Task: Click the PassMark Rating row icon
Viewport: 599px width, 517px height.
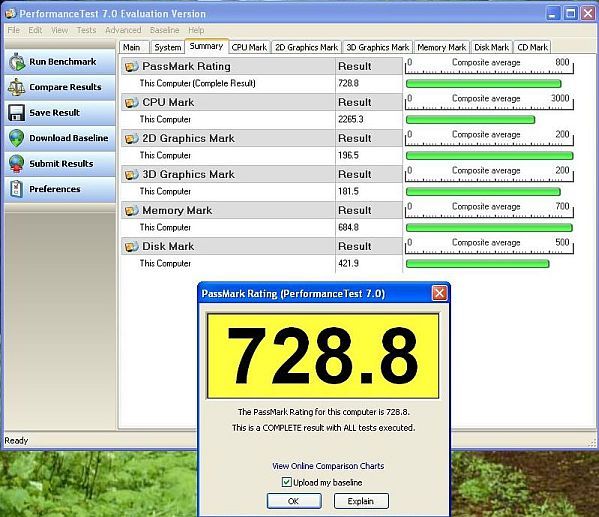Action: point(131,67)
